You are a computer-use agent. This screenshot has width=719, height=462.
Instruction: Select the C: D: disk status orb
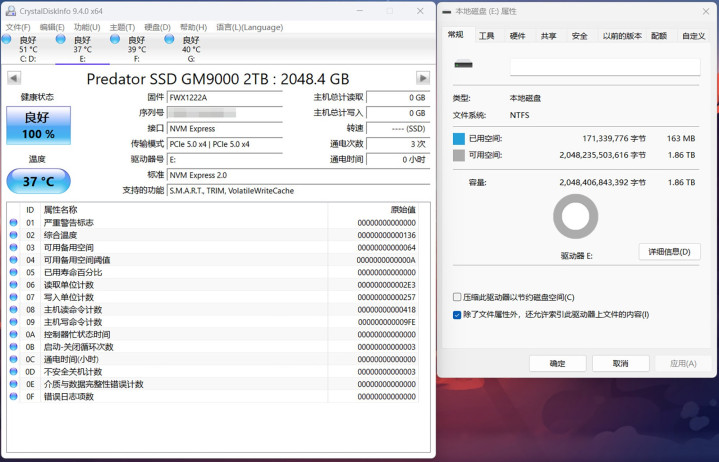[8, 41]
